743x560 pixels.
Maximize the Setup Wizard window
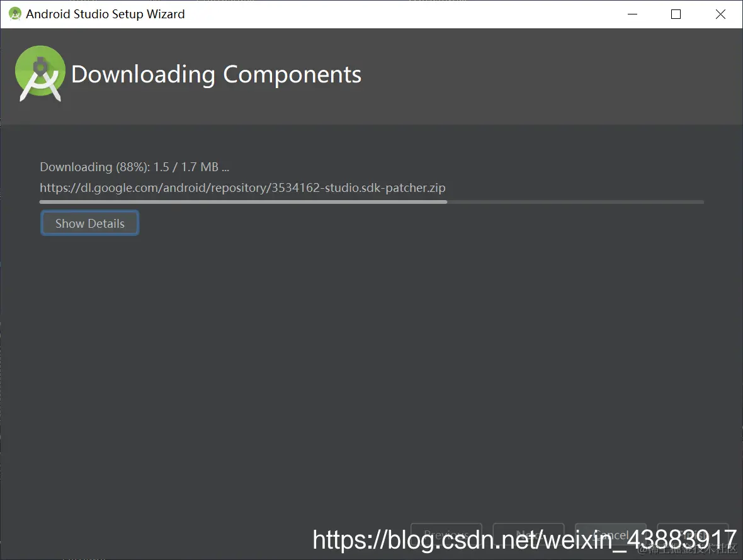click(x=676, y=14)
